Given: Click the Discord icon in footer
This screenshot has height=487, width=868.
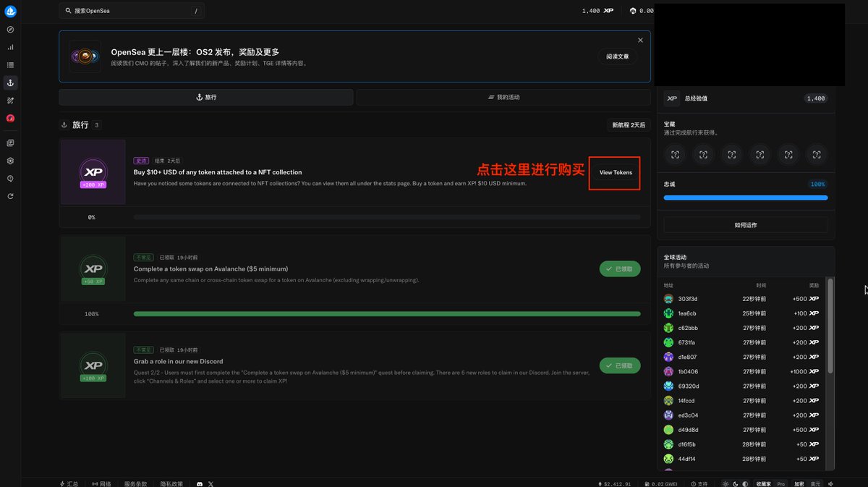Looking at the screenshot, I should coord(199,483).
